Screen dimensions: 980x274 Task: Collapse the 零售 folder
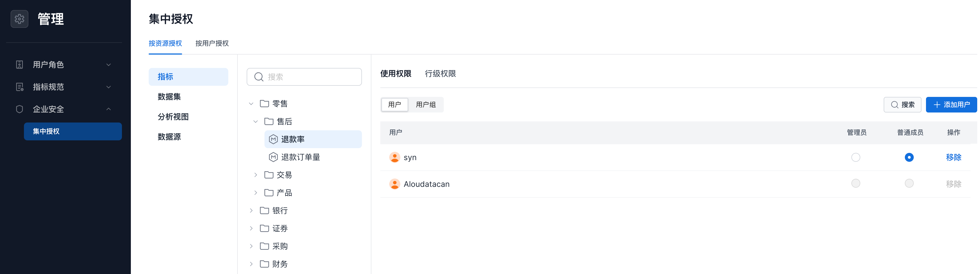(x=251, y=104)
